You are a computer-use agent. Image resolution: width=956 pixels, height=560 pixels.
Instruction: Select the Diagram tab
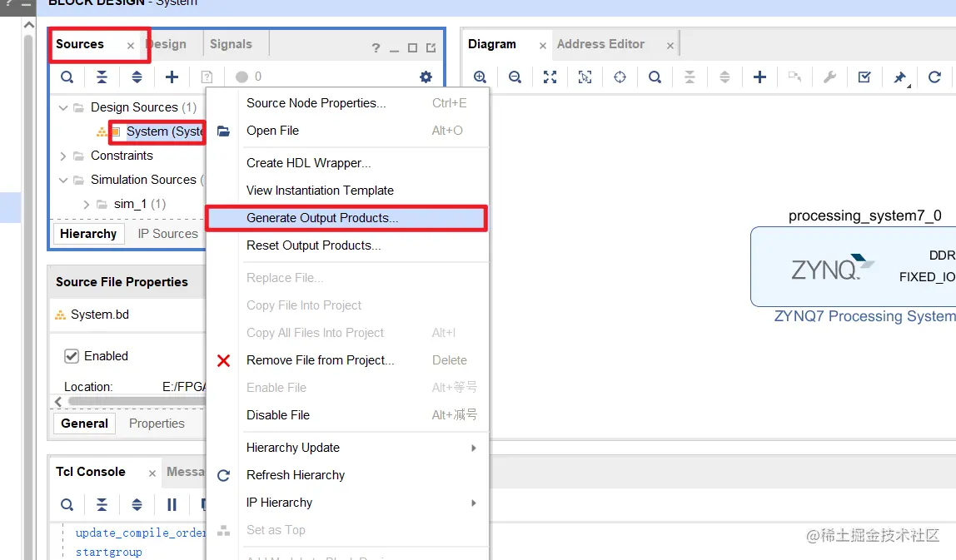click(492, 44)
